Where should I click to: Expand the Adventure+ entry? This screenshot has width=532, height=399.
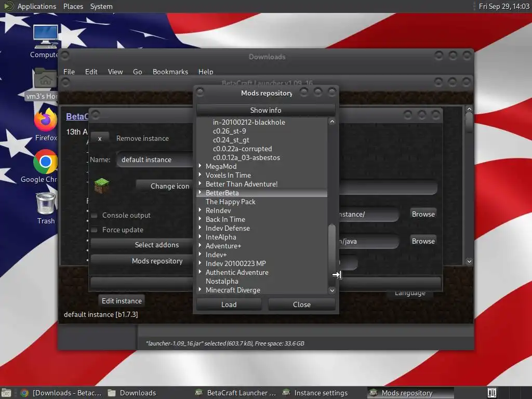click(x=200, y=245)
